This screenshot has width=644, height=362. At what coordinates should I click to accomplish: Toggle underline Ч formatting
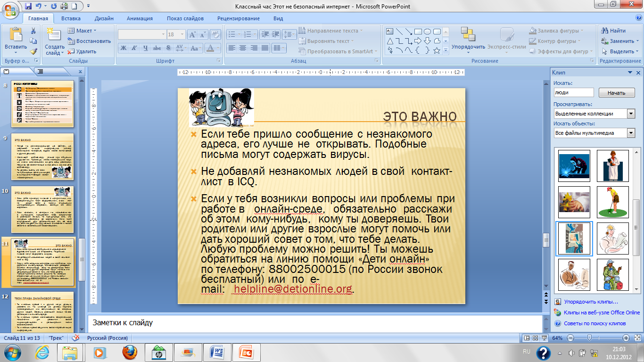tap(146, 48)
